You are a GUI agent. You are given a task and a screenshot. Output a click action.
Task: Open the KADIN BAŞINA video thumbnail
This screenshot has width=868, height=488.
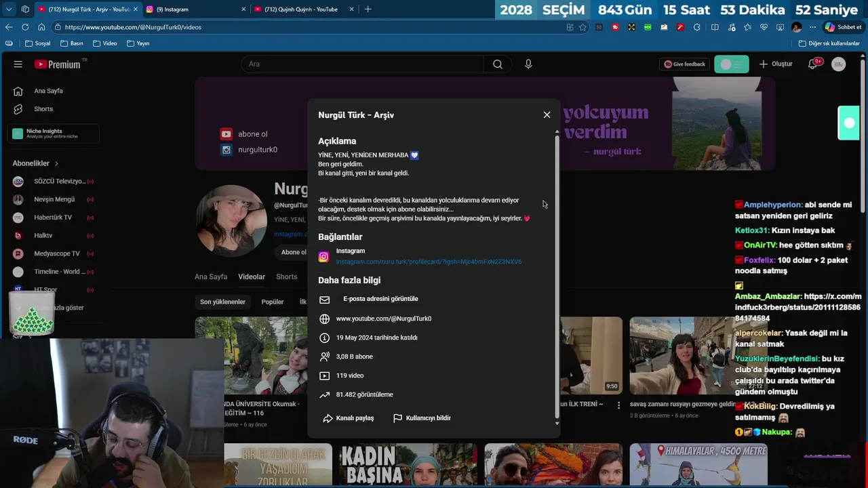[408, 464]
